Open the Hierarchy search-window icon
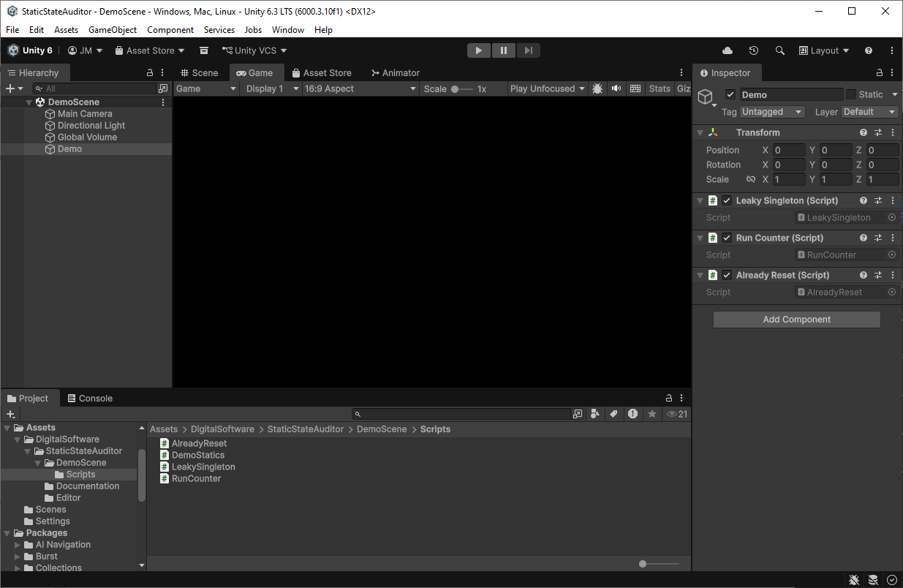 (163, 88)
